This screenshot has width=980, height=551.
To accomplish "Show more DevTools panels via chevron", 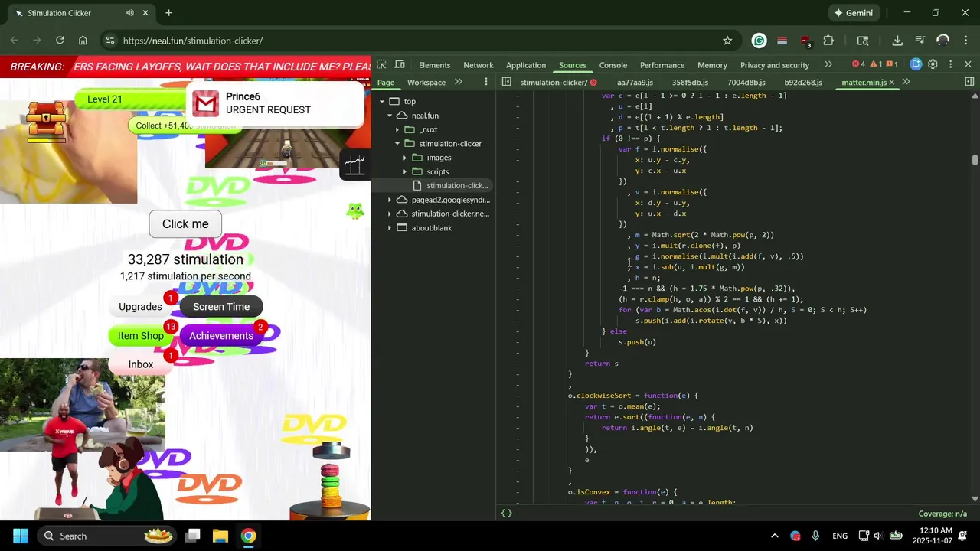I will pyautogui.click(x=828, y=64).
